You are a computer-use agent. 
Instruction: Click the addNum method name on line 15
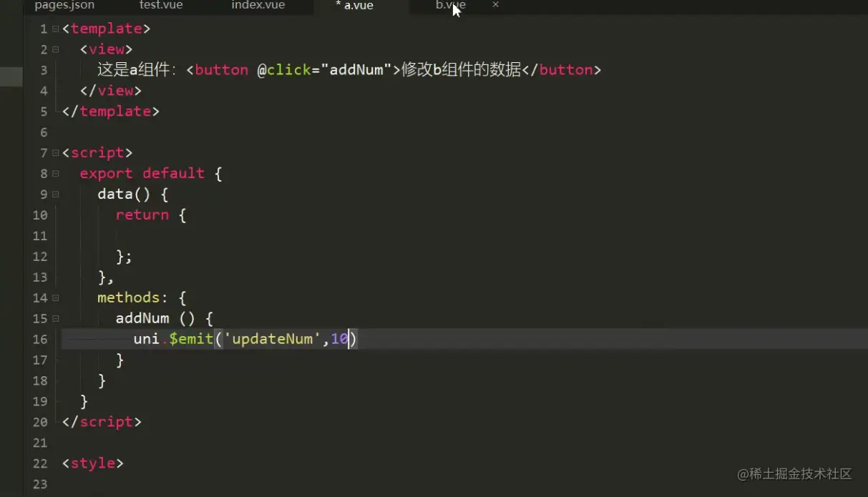142,318
